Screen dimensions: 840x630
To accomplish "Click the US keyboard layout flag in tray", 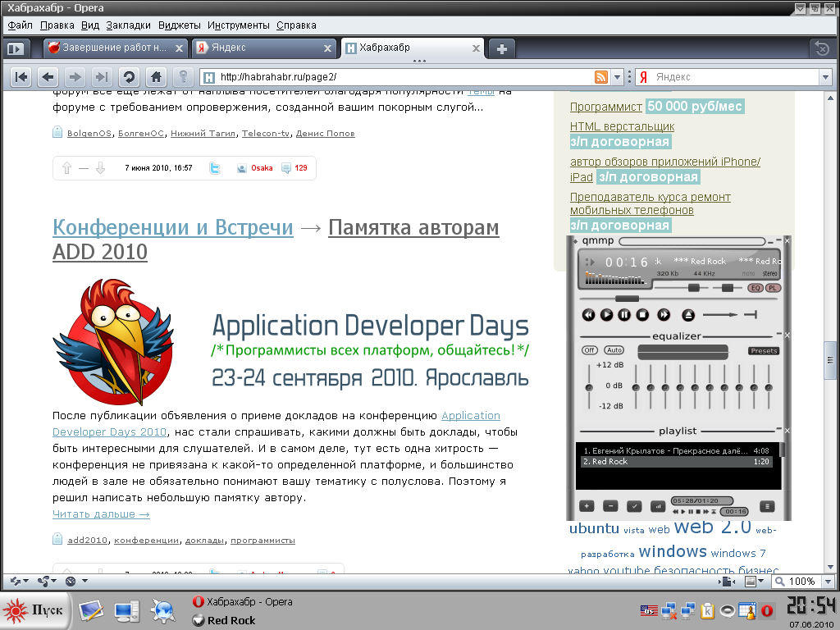I will [649, 610].
